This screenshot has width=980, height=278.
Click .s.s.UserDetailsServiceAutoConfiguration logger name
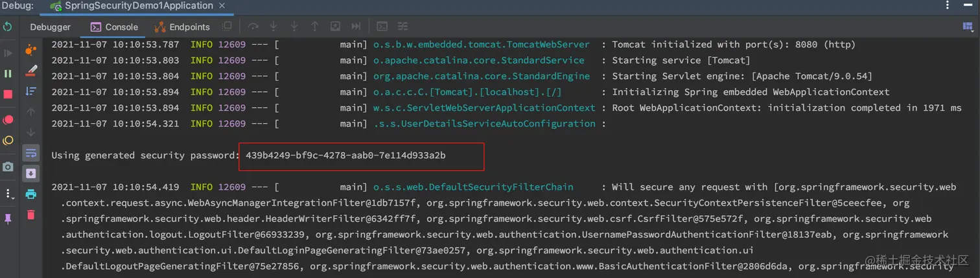pos(484,123)
